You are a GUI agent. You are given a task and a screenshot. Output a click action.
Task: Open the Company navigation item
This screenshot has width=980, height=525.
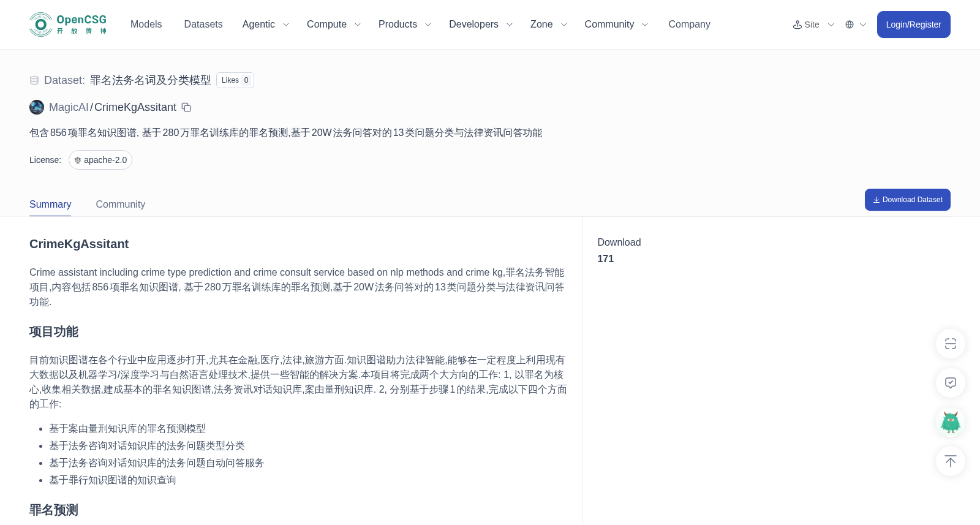tap(689, 25)
